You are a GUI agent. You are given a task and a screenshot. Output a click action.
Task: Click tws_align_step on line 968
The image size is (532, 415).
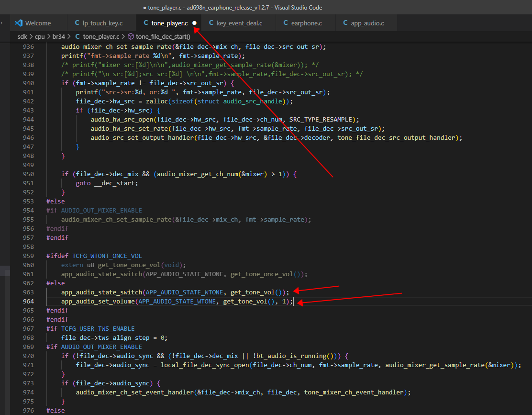(x=123, y=337)
